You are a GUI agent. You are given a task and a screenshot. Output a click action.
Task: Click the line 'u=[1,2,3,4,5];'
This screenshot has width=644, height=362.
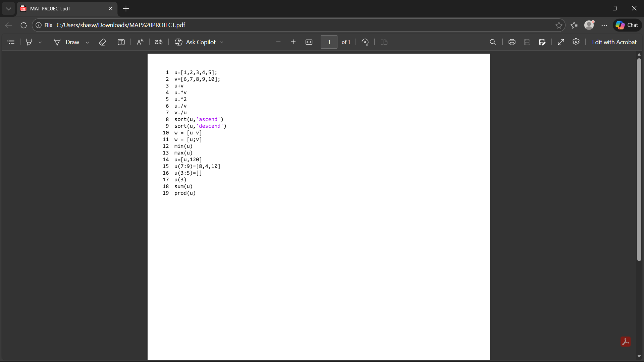tap(196, 72)
